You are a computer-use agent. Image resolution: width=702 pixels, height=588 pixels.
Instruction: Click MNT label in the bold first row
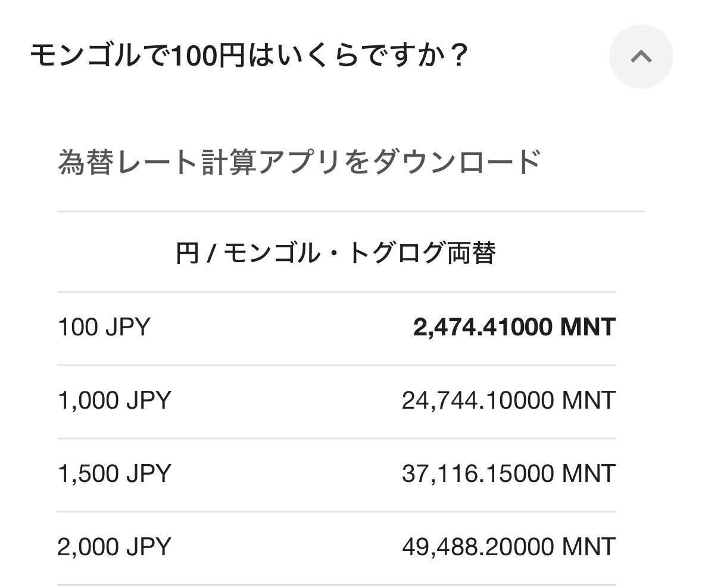588,327
